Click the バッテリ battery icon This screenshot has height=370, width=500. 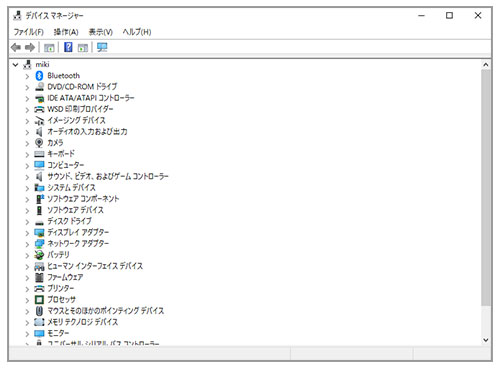point(39,255)
